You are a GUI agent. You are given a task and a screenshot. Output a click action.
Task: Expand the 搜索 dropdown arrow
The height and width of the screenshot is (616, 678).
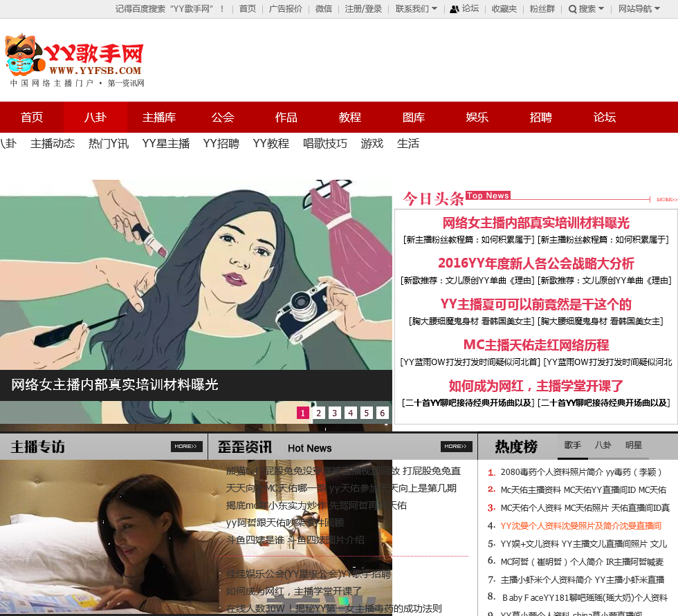[x=601, y=8]
